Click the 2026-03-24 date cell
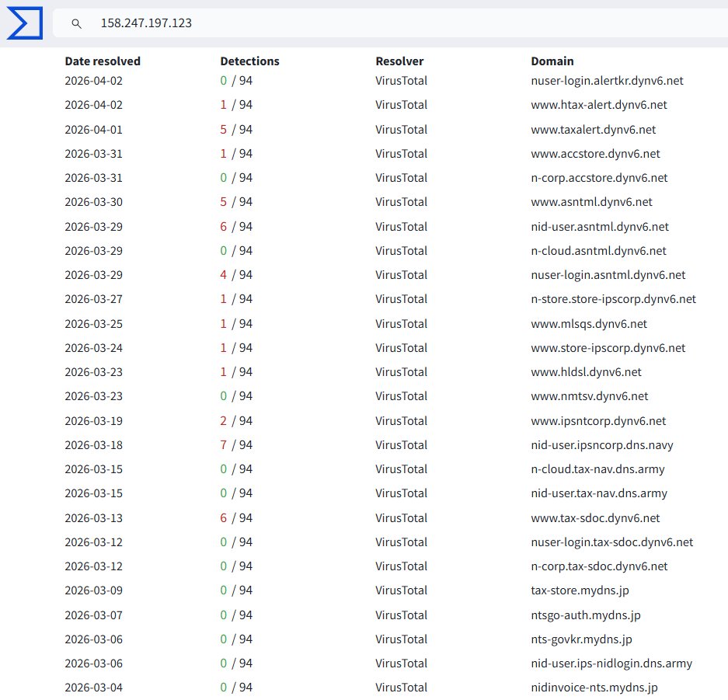Viewport: 728px width, 700px height. [x=94, y=348]
